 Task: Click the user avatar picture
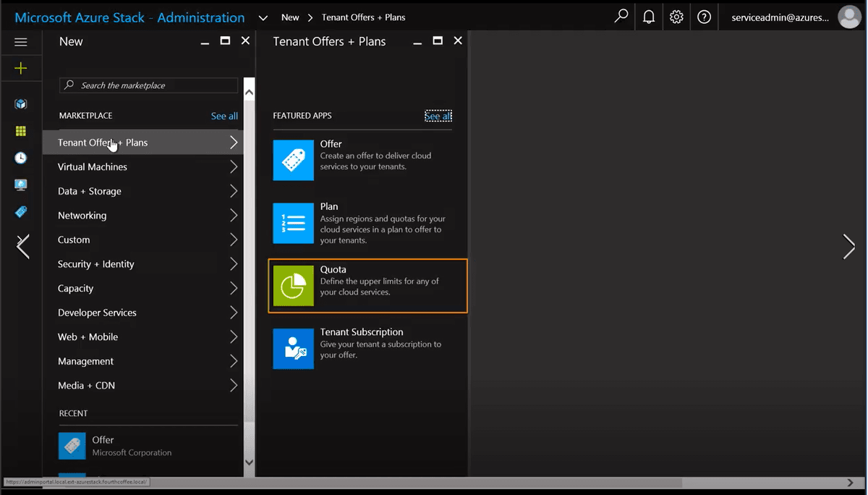pyautogui.click(x=849, y=17)
